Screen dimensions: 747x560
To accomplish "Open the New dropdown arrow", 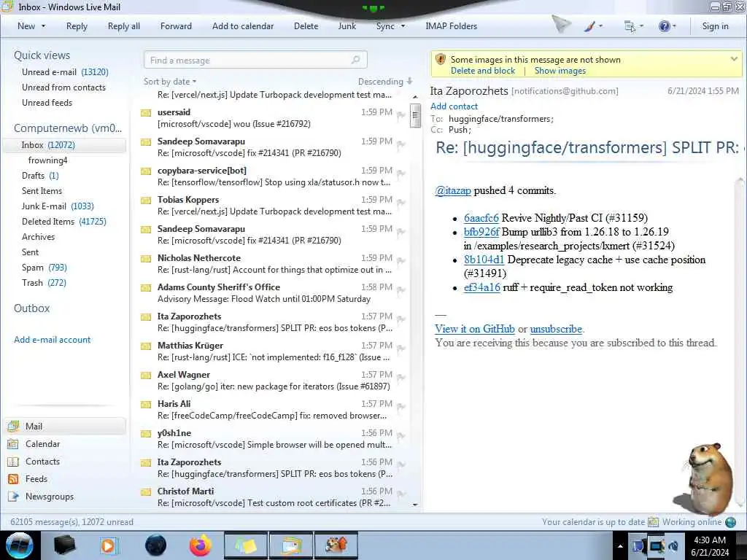I will tap(43, 26).
